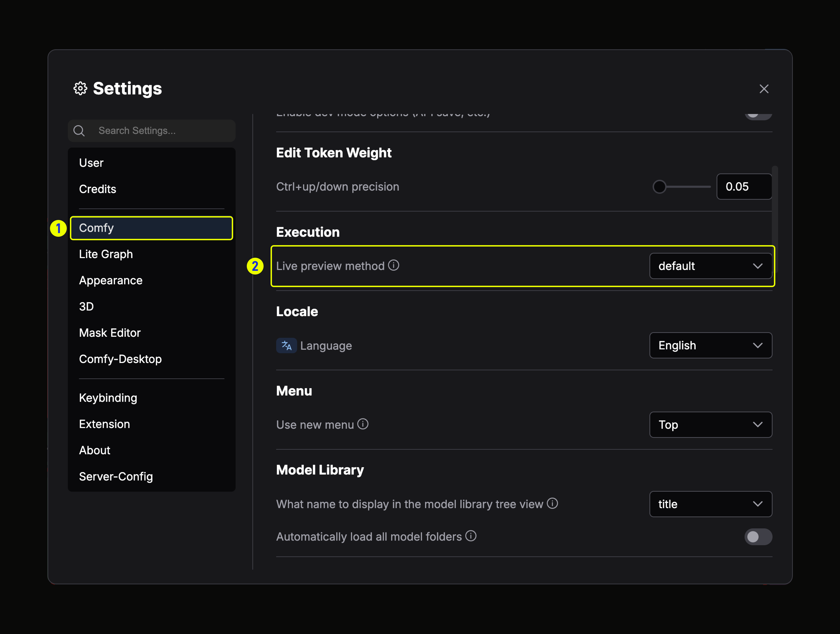This screenshot has height=634, width=840.
Task: Open the Keybinding settings section
Action: point(108,398)
